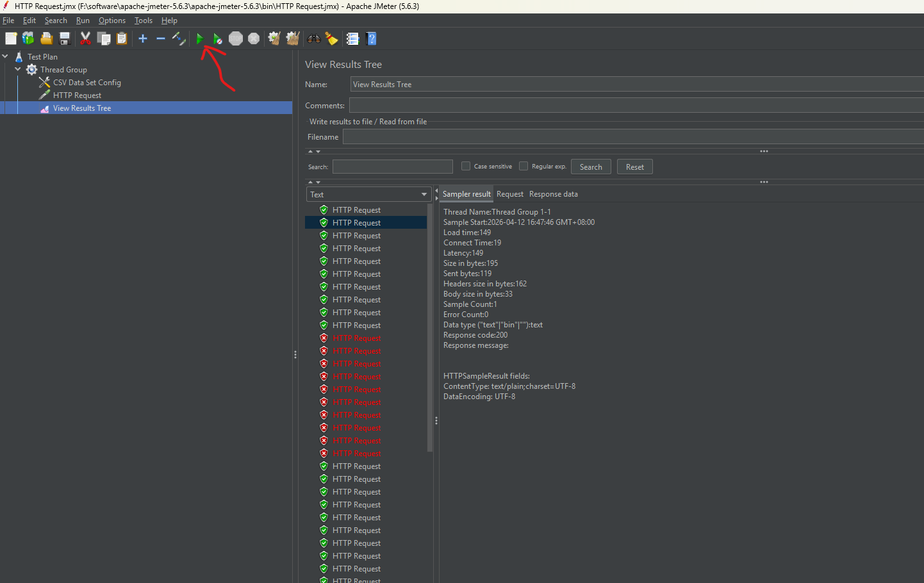Click the Open file folder icon
This screenshot has width=924, height=583.
click(46, 38)
